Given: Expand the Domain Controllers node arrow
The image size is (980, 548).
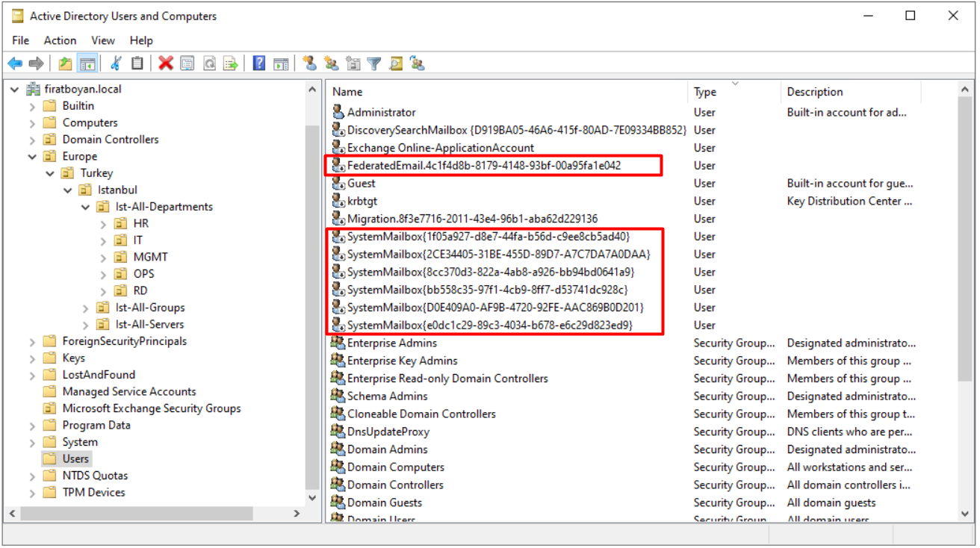Looking at the screenshot, I should pos(32,140).
